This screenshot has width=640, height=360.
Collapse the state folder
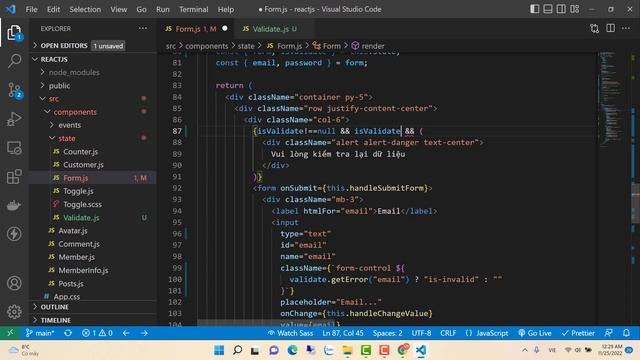pos(67,138)
